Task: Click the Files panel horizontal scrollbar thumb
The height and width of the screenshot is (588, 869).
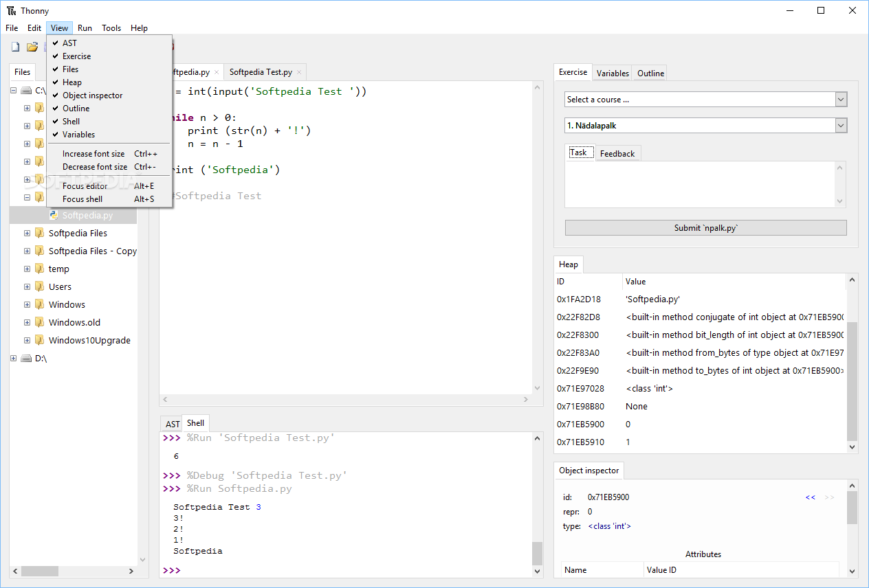Action: [x=40, y=571]
